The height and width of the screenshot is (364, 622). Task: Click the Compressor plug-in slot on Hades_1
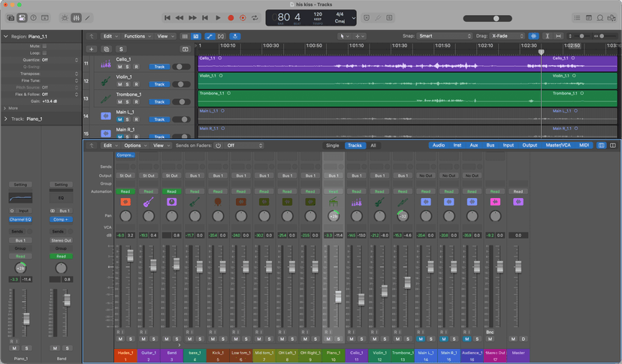(x=125, y=155)
